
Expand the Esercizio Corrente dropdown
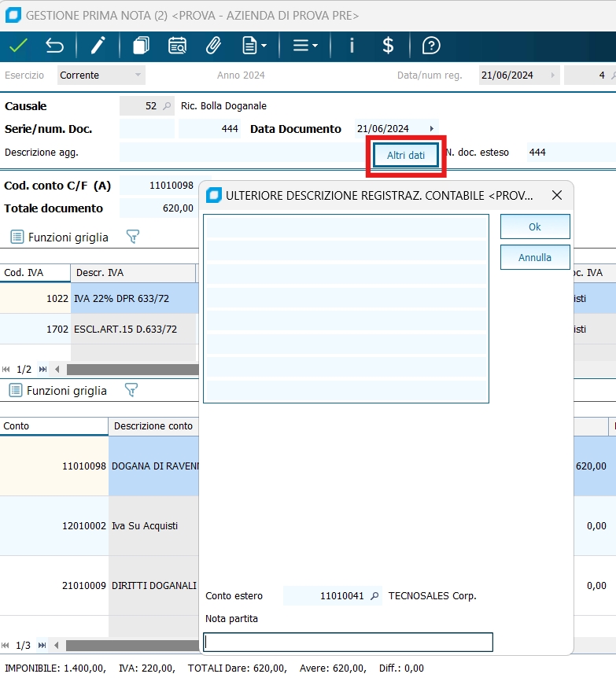tap(138, 75)
